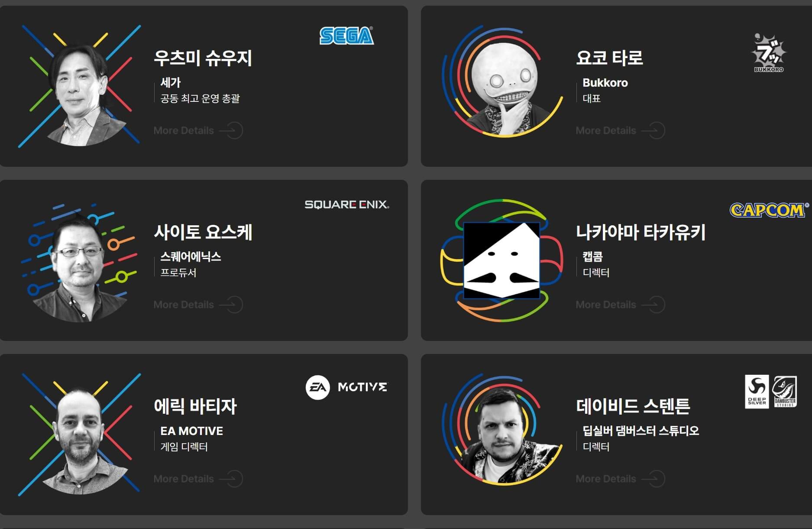
Task: Click the EA Motive logo
Action: click(x=346, y=387)
